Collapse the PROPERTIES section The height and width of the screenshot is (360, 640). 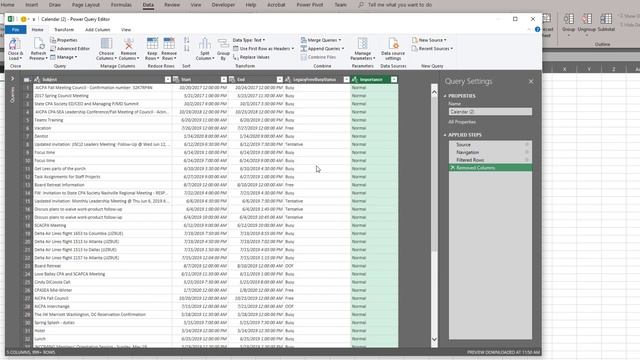point(445,96)
